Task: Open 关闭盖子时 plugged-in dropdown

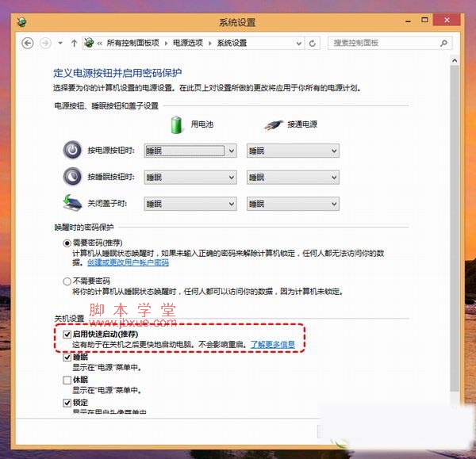Action: (293, 204)
